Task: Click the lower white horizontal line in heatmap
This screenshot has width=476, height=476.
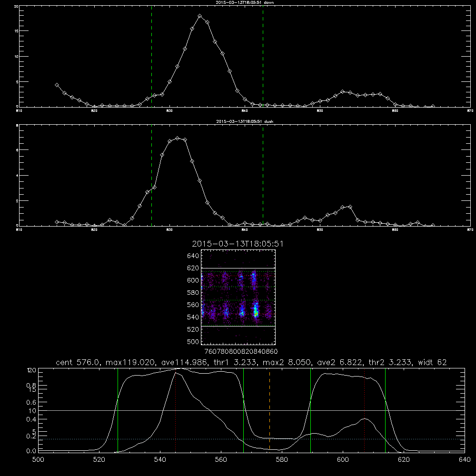Action: 238,327
